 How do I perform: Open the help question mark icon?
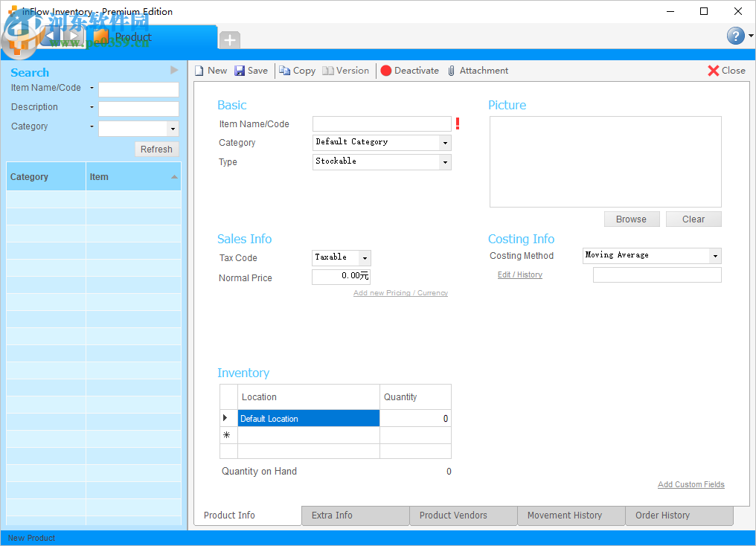click(736, 36)
